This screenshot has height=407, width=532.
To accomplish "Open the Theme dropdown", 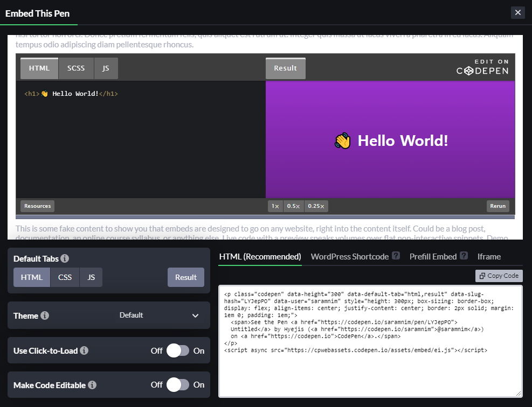I will pos(159,315).
